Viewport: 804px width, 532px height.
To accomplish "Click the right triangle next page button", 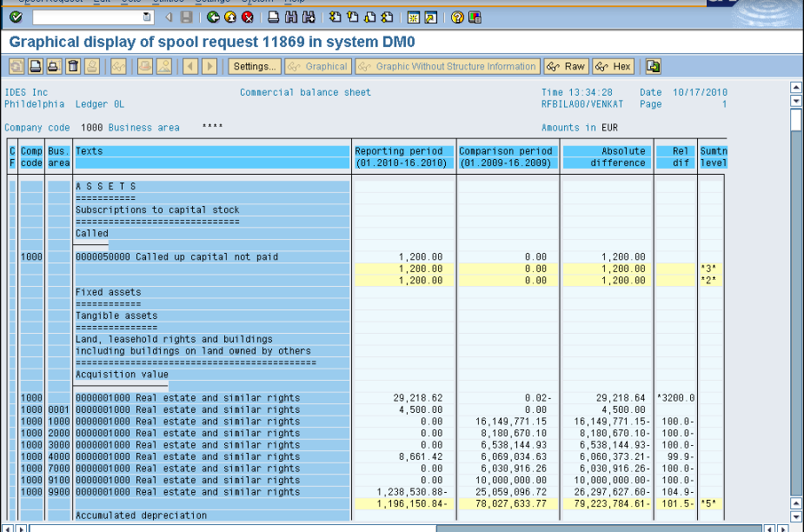I will click(209, 66).
